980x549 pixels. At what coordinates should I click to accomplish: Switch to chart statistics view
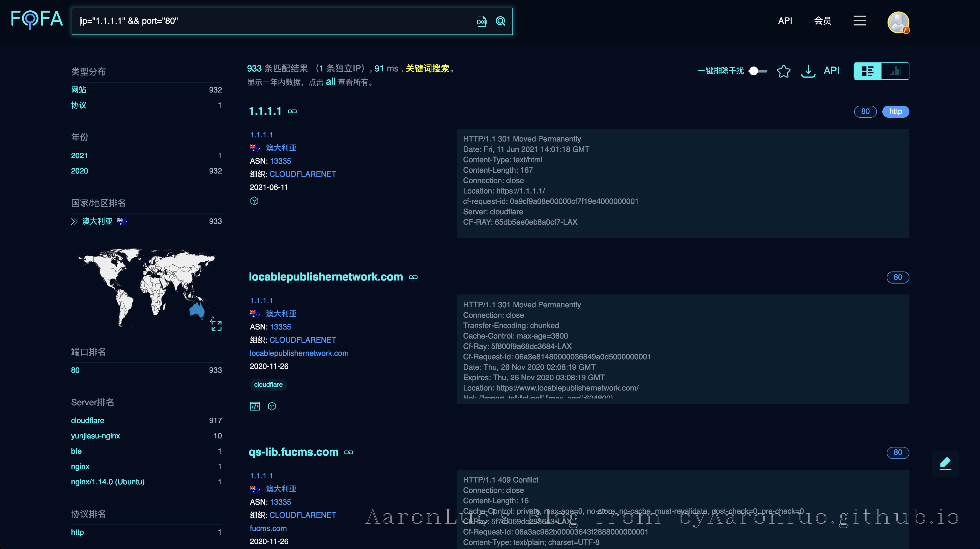click(x=895, y=71)
